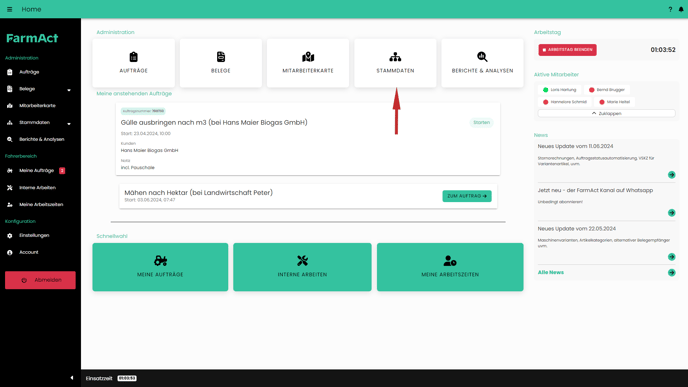Viewport: 688px width, 387px height.
Task: Open first news item arrow
Action: point(671,175)
